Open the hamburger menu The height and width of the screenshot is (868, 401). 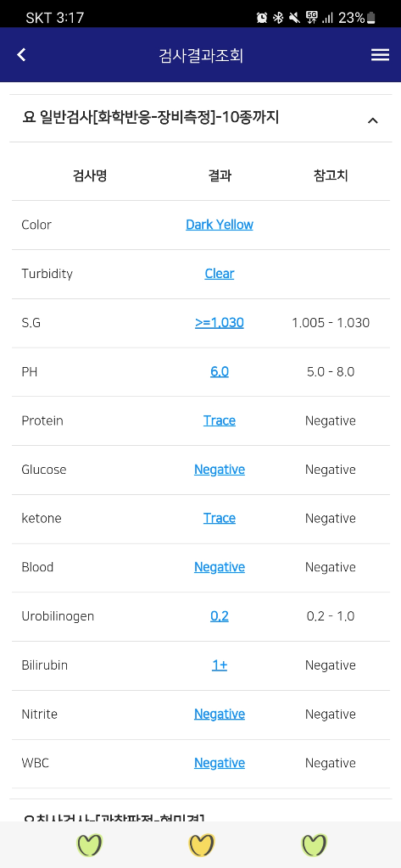click(x=380, y=55)
